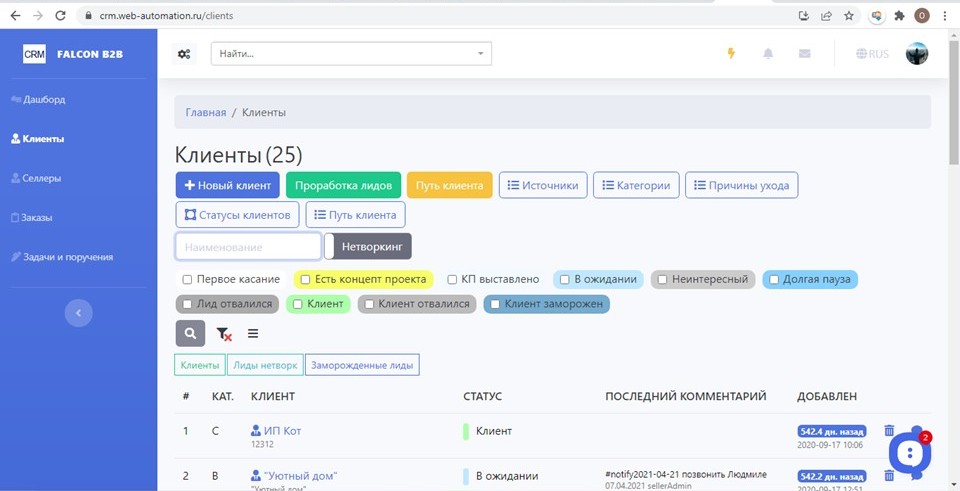The width and height of the screenshot is (960, 491).
Task: Click the magnifier search button
Action: point(190,333)
